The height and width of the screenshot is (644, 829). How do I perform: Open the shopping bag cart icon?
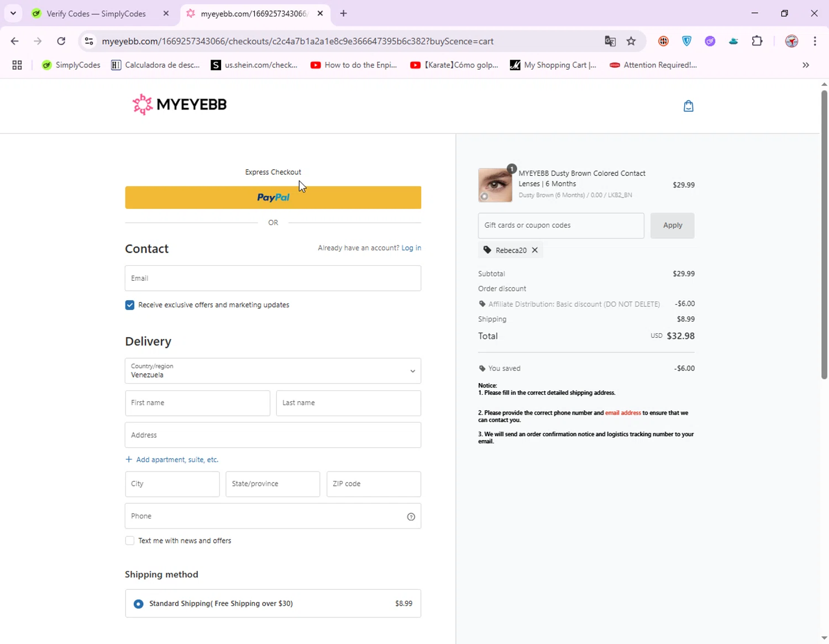click(x=688, y=106)
